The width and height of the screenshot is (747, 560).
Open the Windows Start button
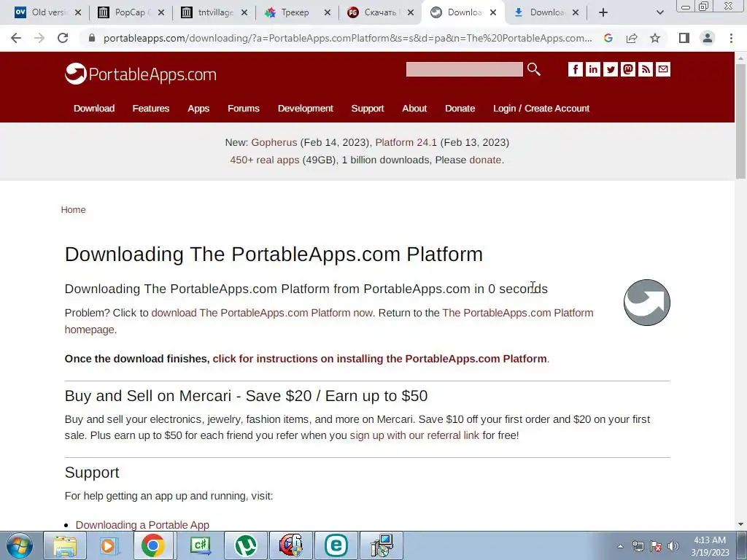click(x=20, y=545)
